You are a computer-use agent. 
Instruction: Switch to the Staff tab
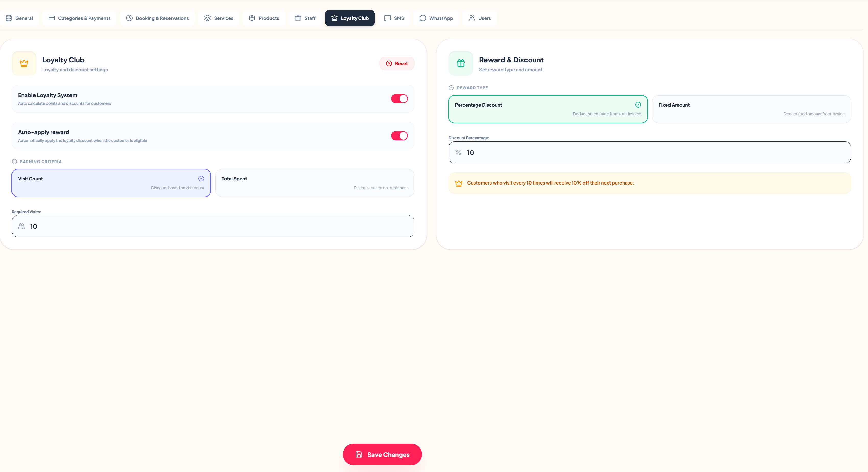(x=305, y=18)
